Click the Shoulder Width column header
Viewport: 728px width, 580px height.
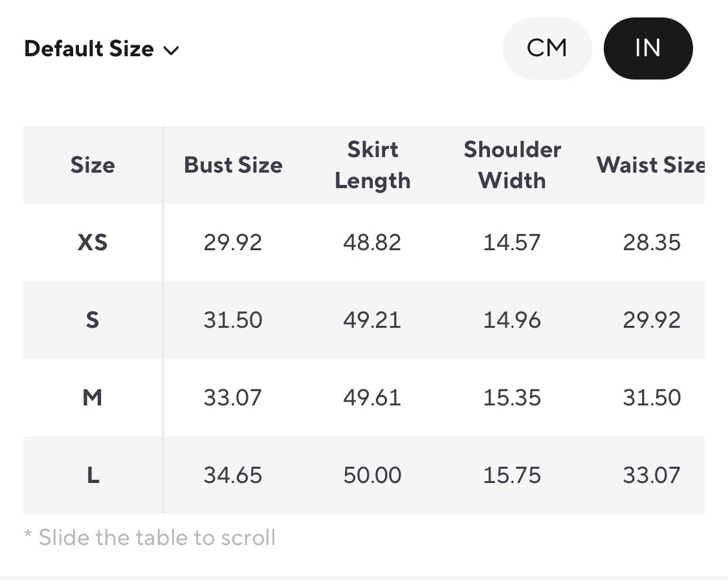(x=512, y=165)
